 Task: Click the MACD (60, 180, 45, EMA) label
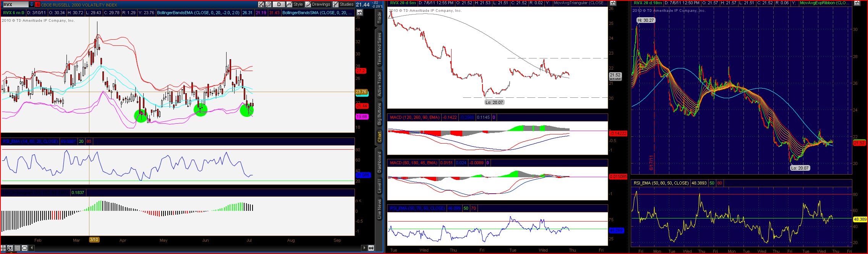click(x=413, y=163)
